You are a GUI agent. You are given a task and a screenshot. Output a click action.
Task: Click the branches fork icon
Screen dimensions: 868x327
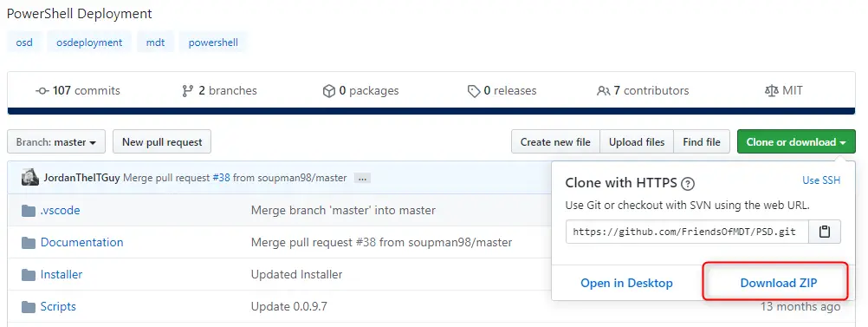(x=188, y=91)
